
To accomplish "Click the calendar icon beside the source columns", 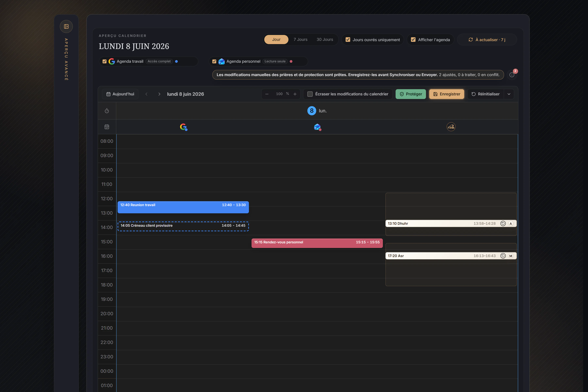I will (107, 127).
